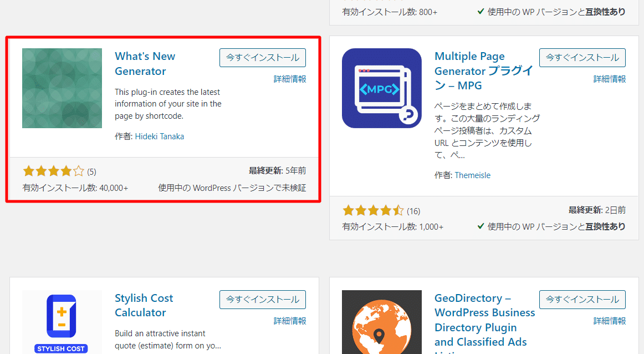Install the Multiple Page Generator plugin
Viewport: 644px width, 354px height.
click(582, 57)
